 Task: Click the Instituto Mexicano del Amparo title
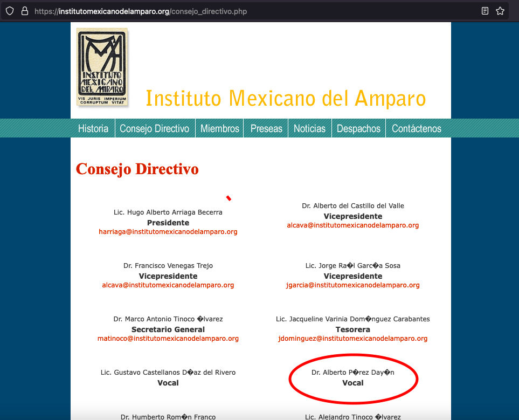pos(286,98)
